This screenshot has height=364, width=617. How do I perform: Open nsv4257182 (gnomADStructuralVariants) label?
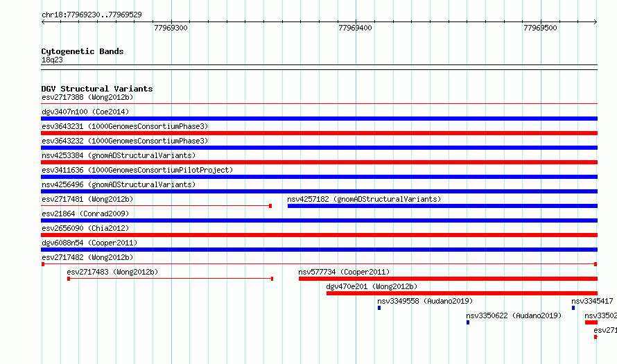(x=364, y=199)
